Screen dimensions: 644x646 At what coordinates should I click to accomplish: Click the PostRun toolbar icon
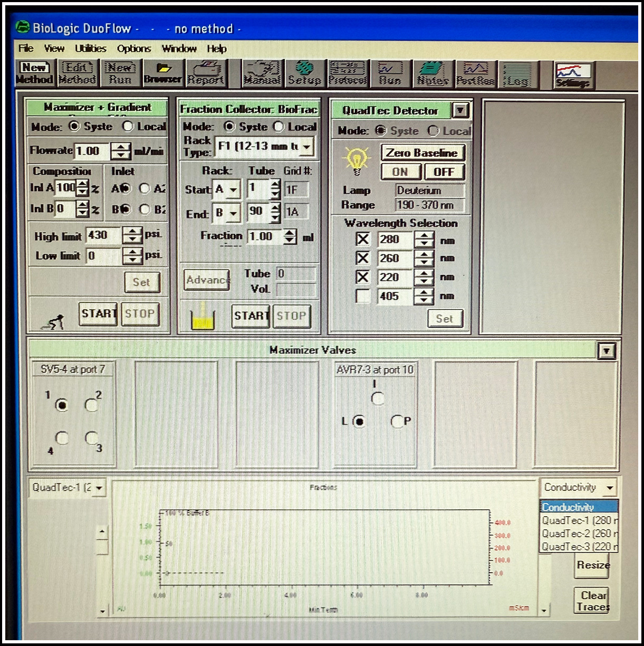coord(475,73)
